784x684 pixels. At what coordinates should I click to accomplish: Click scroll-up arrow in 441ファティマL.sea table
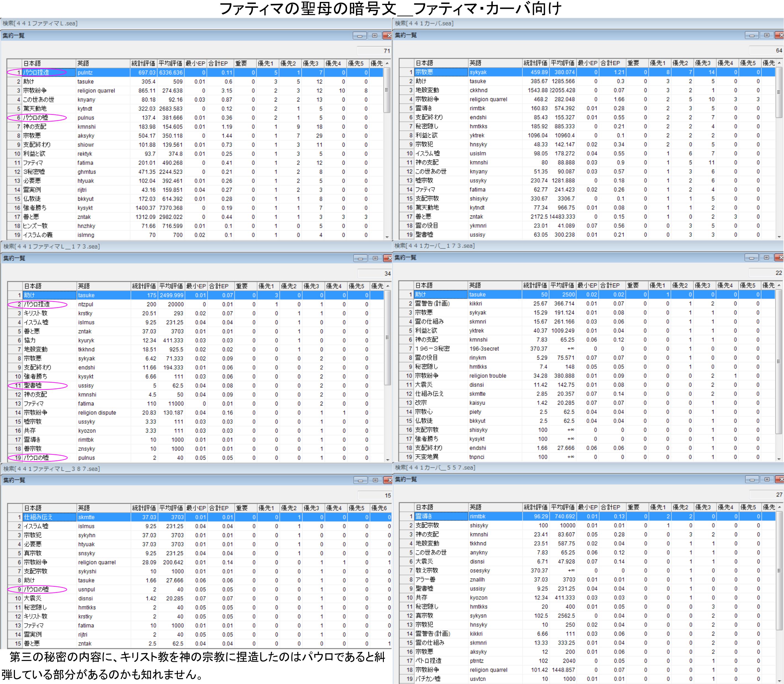coord(387,63)
